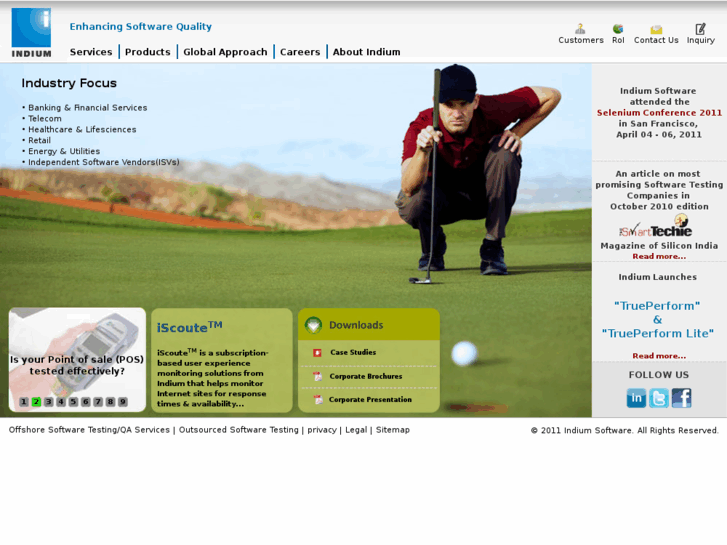Click the Downloads panel heading

click(356, 325)
